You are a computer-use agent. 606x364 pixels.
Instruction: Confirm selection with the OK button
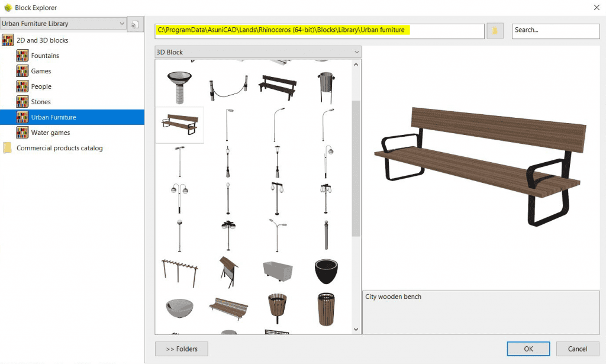(528, 349)
